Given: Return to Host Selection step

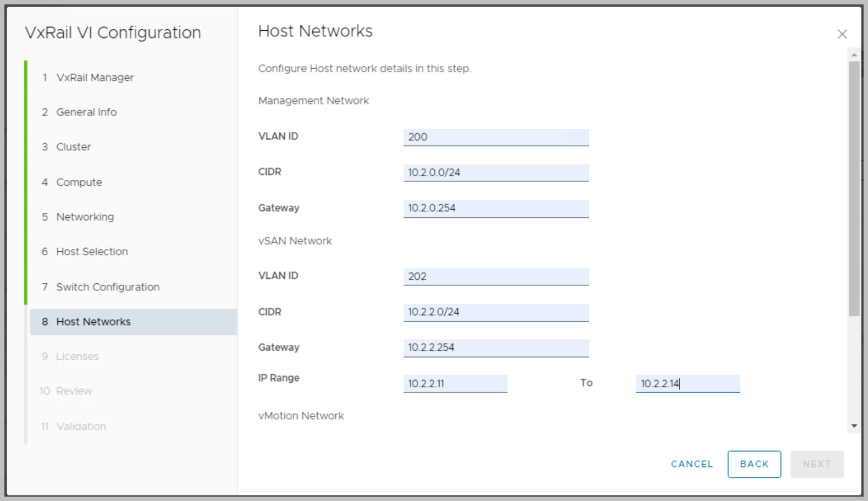Looking at the screenshot, I should pos(92,251).
